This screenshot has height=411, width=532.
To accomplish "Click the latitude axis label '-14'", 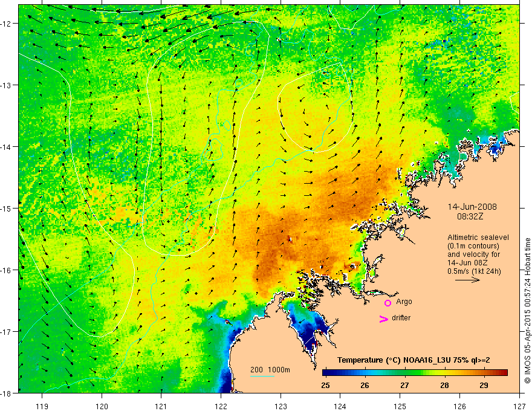I will [x=7, y=147].
